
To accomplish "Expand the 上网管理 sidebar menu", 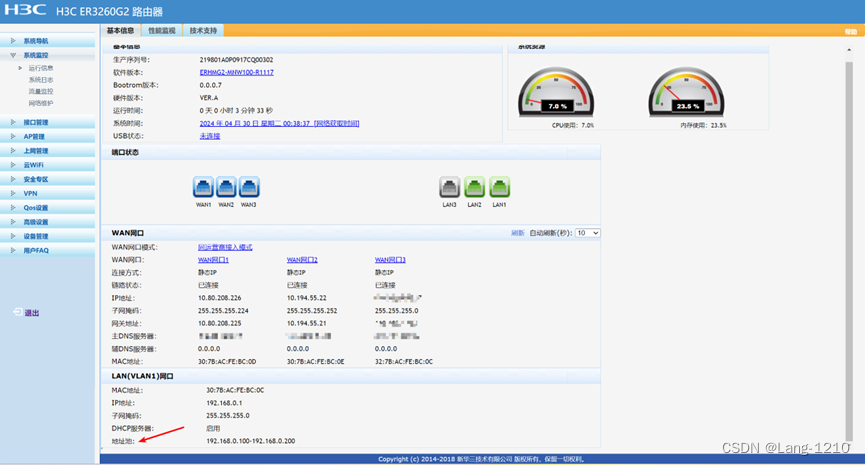I will click(x=47, y=151).
